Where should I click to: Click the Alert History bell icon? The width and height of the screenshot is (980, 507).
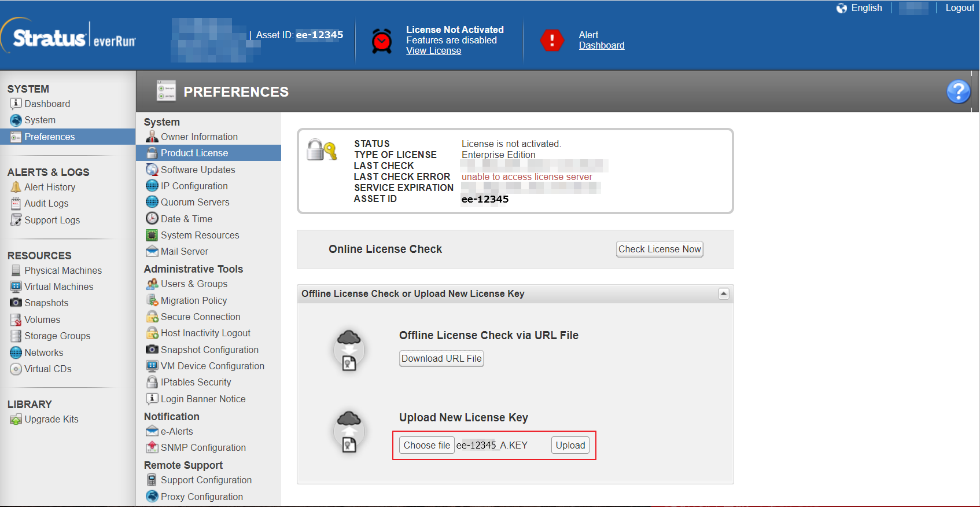click(x=16, y=187)
